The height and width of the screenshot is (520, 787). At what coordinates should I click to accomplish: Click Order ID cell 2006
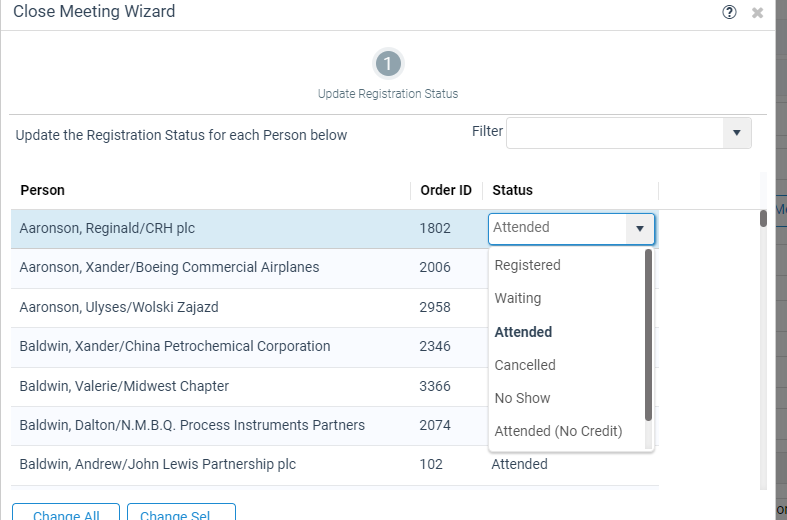coord(435,267)
